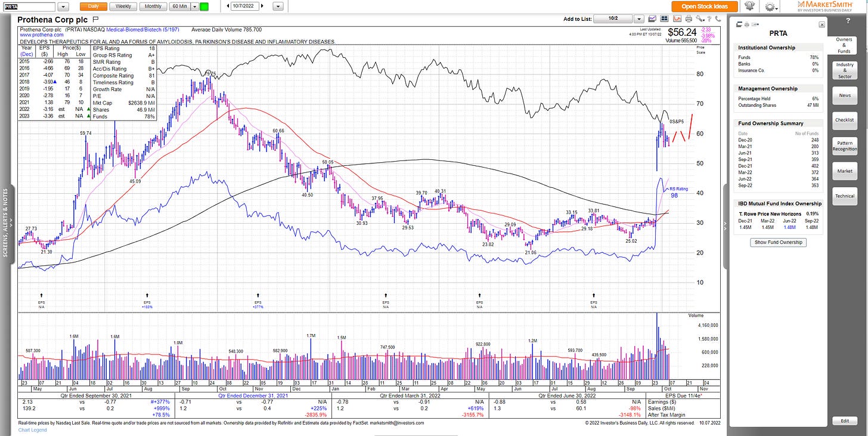Select Daily chart period

(x=93, y=6)
